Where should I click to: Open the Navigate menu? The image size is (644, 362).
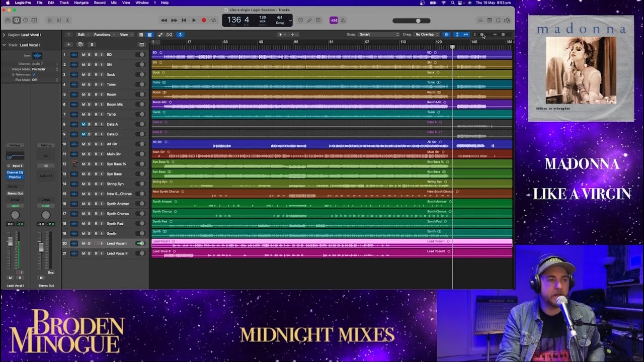coord(81,3)
